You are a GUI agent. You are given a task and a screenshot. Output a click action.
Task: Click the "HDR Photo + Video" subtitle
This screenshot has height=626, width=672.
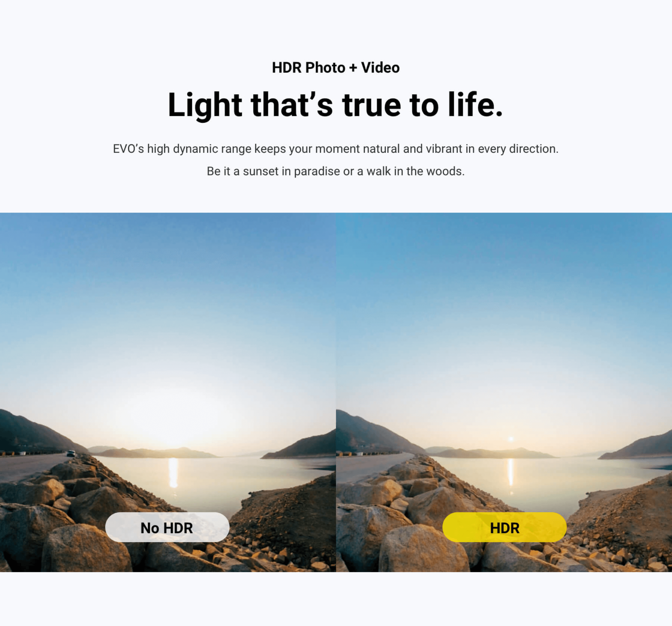(x=336, y=68)
